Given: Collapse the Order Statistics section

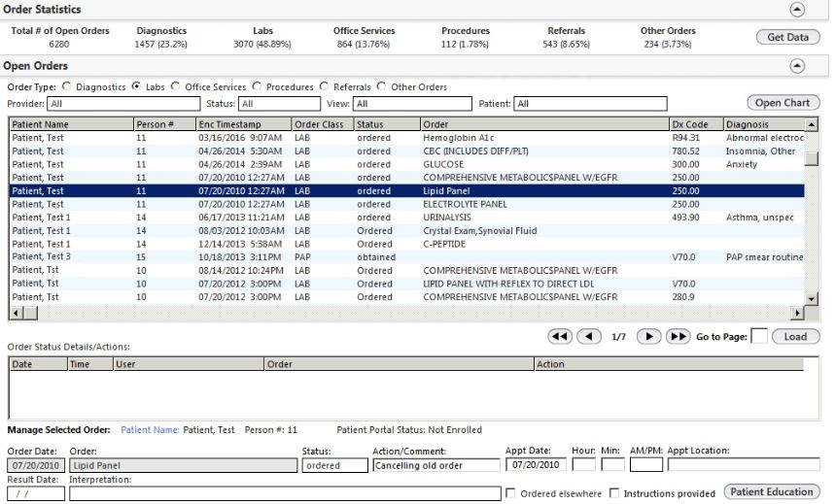Looking at the screenshot, I should [797, 10].
